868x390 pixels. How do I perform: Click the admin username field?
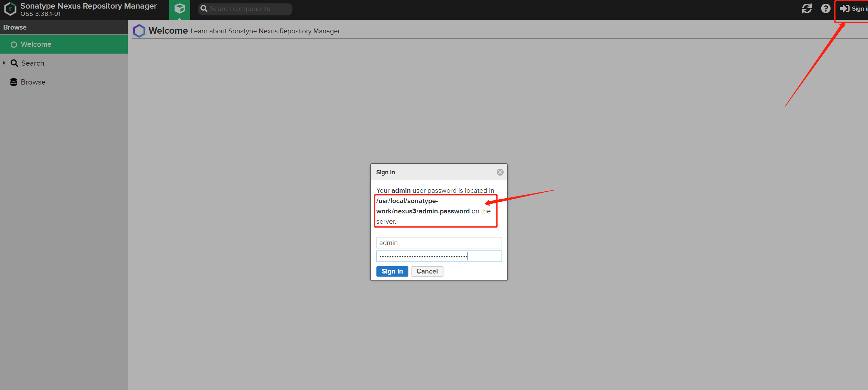(439, 243)
